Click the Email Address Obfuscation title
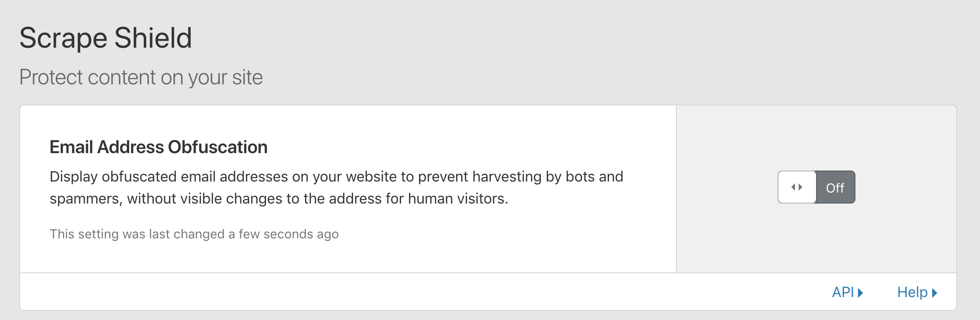The image size is (980, 320). [158, 147]
